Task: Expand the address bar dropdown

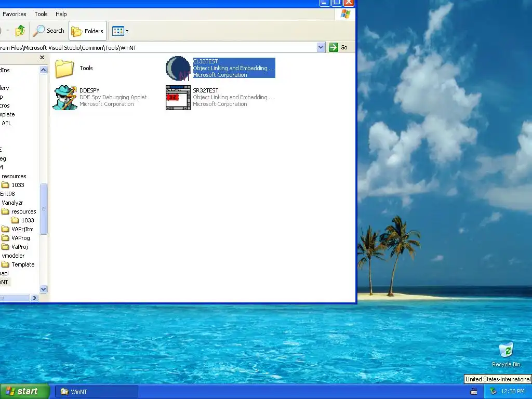Action: [321, 47]
